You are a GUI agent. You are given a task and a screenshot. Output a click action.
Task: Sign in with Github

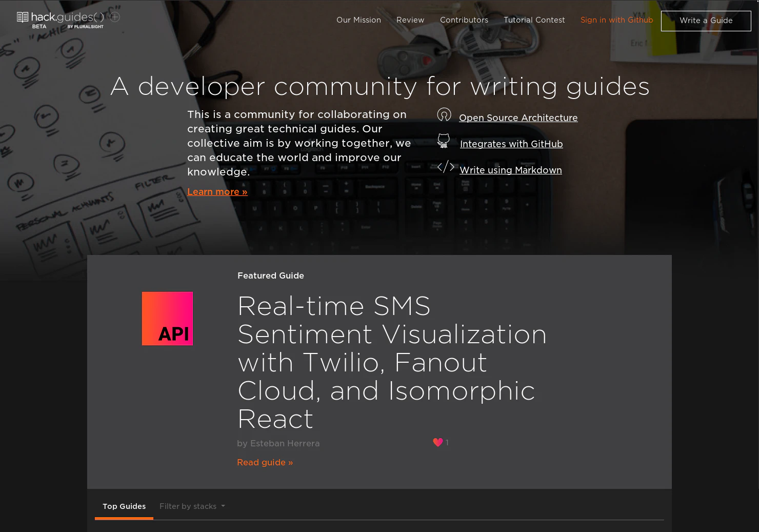pos(617,20)
